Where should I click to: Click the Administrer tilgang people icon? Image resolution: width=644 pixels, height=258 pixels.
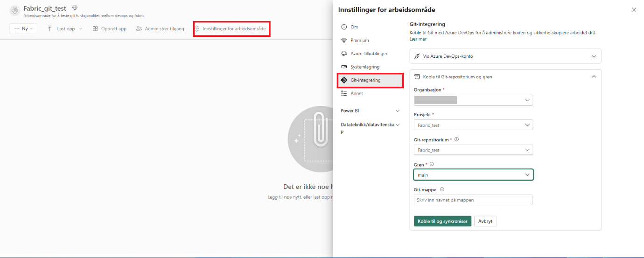[x=139, y=28]
